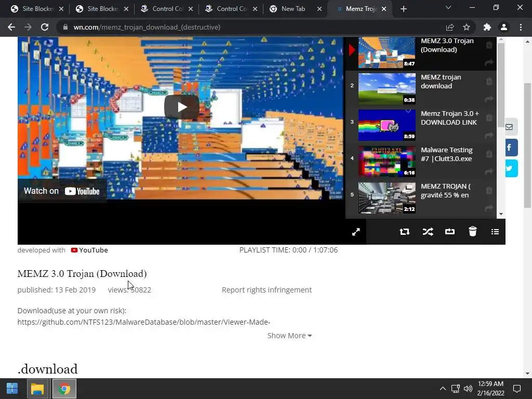Share MEMZ trojan download playlist item
The height and width of the screenshot is (399, 532).
(x=489, y=99)
